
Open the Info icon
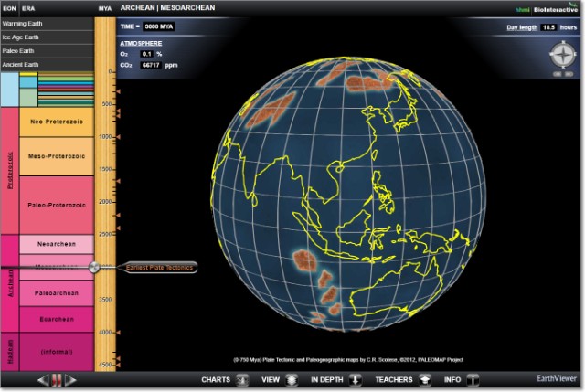[x=473, y=379]
